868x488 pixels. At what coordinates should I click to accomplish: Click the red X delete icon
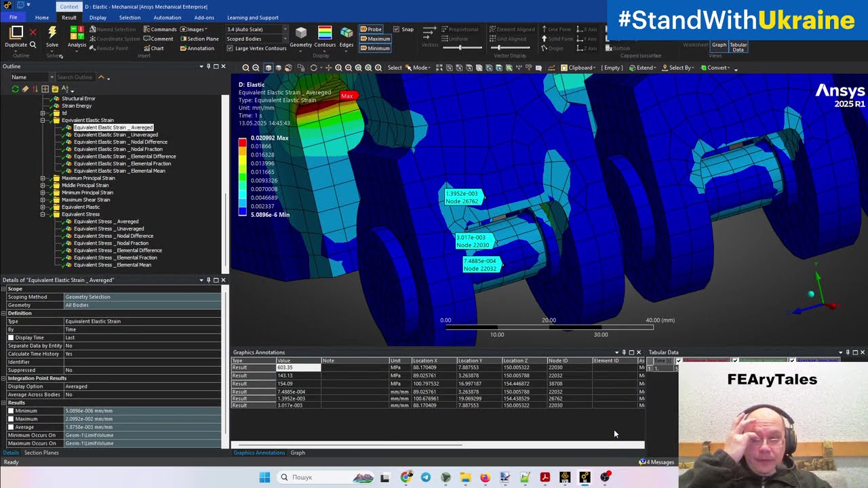pos(33,33)
